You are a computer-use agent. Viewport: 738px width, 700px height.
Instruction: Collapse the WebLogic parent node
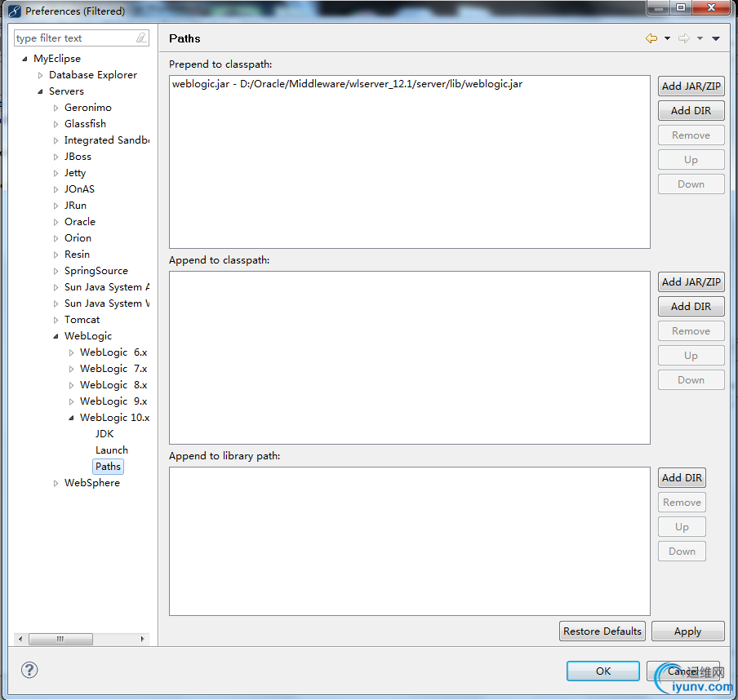(56, 336)
